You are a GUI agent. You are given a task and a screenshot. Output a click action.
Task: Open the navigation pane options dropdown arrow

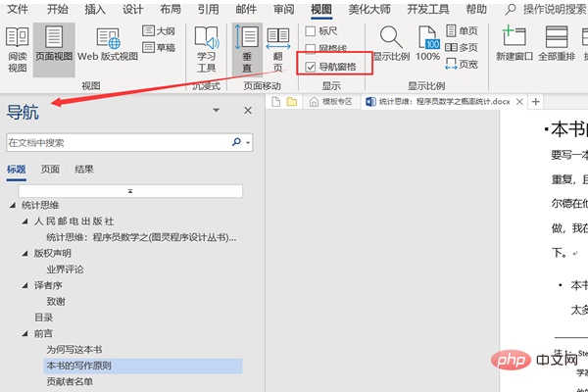(x=216, y=112)
